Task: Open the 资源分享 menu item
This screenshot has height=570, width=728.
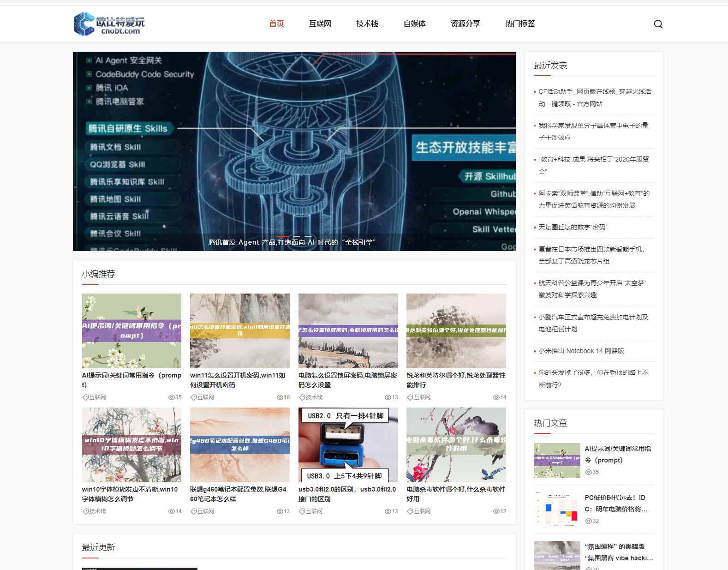Action: [465, 24]
